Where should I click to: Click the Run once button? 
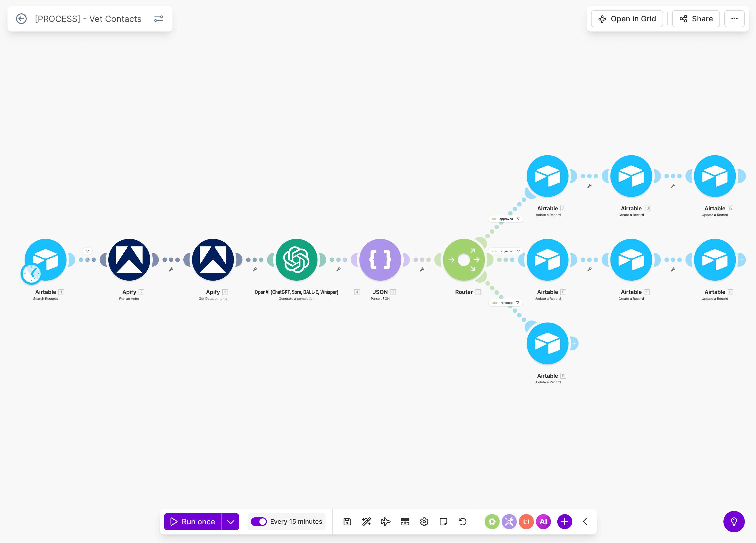[x=193, y=521]
